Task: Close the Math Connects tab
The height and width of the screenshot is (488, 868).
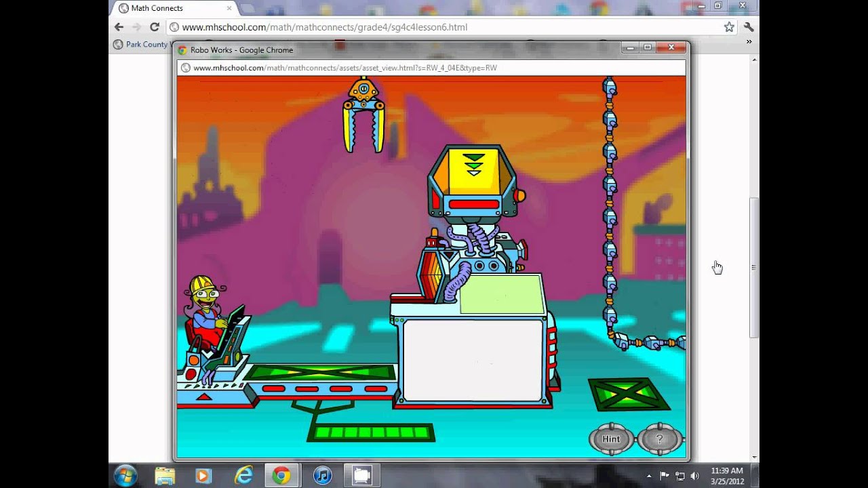Action: coord(229,8)
